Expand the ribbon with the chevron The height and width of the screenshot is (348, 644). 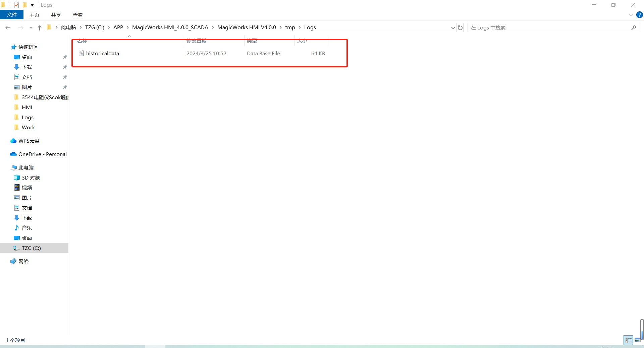click(631, 15)
